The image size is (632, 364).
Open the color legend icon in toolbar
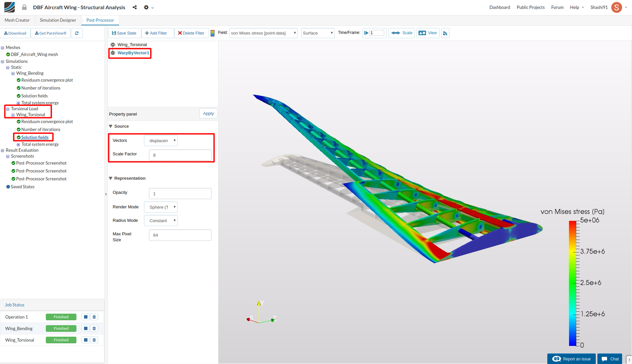213,33
